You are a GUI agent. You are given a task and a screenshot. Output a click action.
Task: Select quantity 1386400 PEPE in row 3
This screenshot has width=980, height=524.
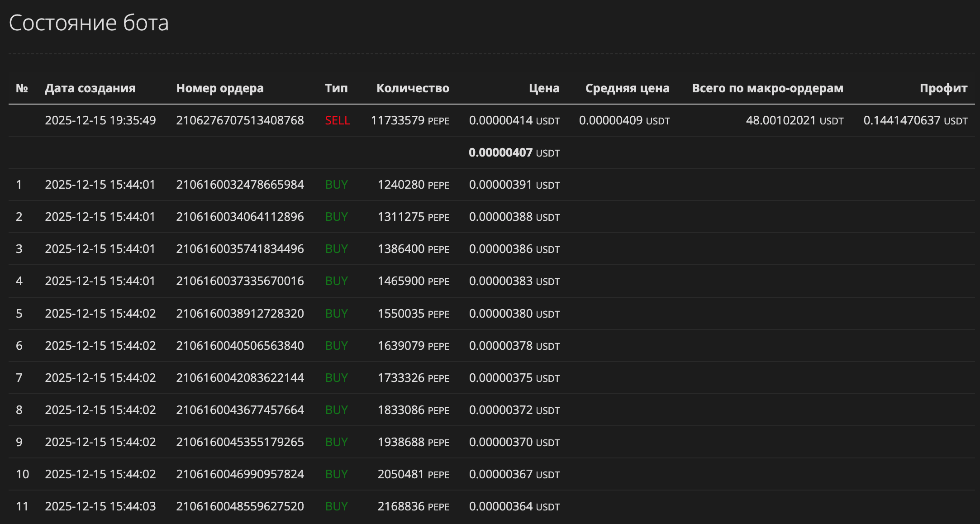(x=413, y=249)
